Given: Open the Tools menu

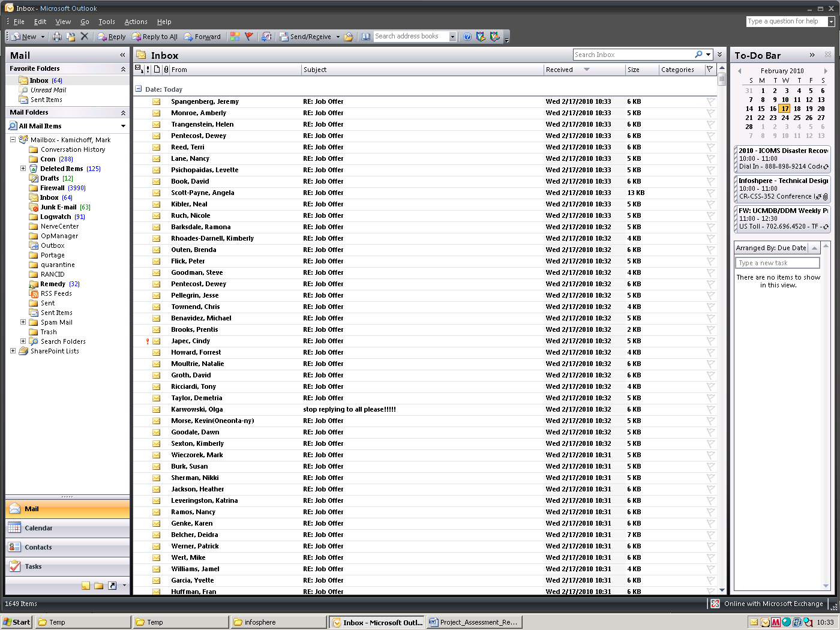Looking at the screenshot, I should [x=107, y=22].
